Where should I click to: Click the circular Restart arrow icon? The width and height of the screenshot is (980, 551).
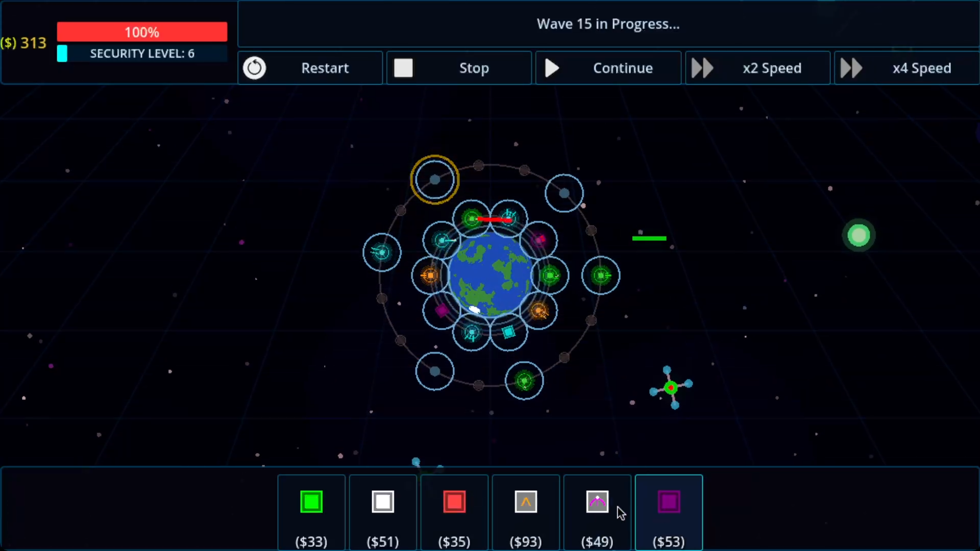point(254,68)
